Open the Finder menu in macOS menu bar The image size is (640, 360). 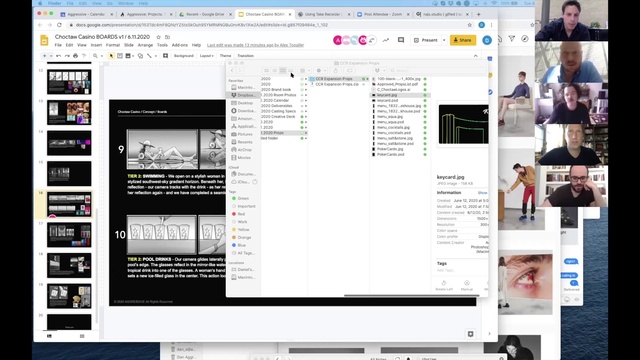(x=55, y=3)
